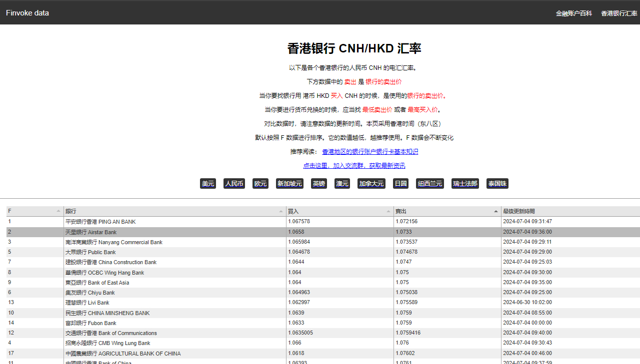Select the 英镑 currency button
Screen dimensions: 640x364
tap(319, 184)
